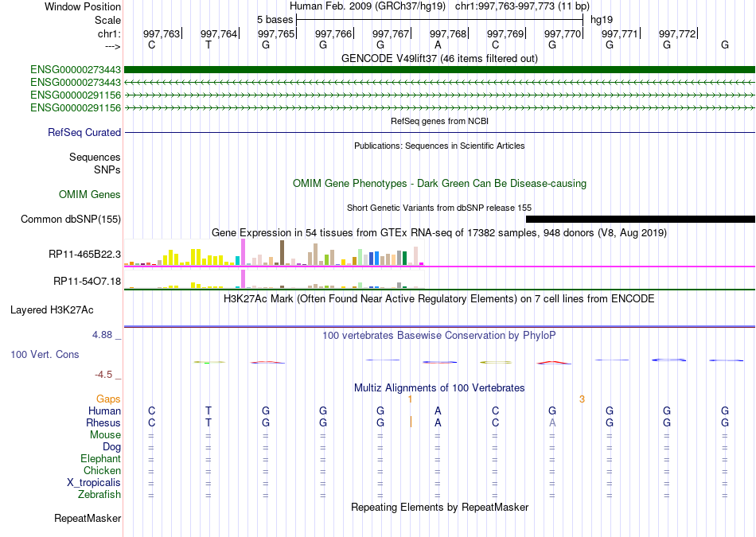
Task: Click the 997,765 coordinate label
Action: click(x=276, y=33)
